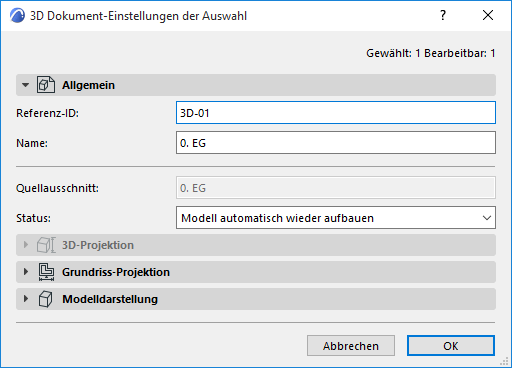Screen dimensions: 512x368
Task: Click the Modelldarstellung cube icon
Action: 45,299
